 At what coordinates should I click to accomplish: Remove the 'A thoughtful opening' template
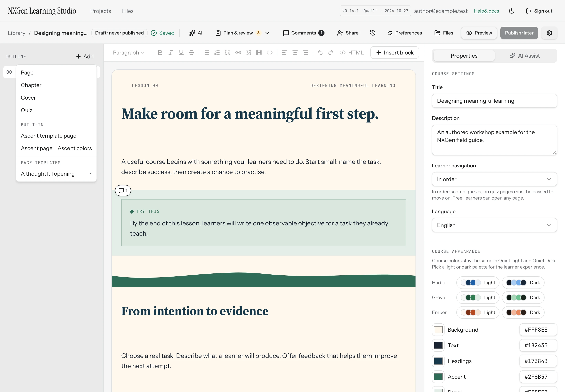[x=90, y=173]
